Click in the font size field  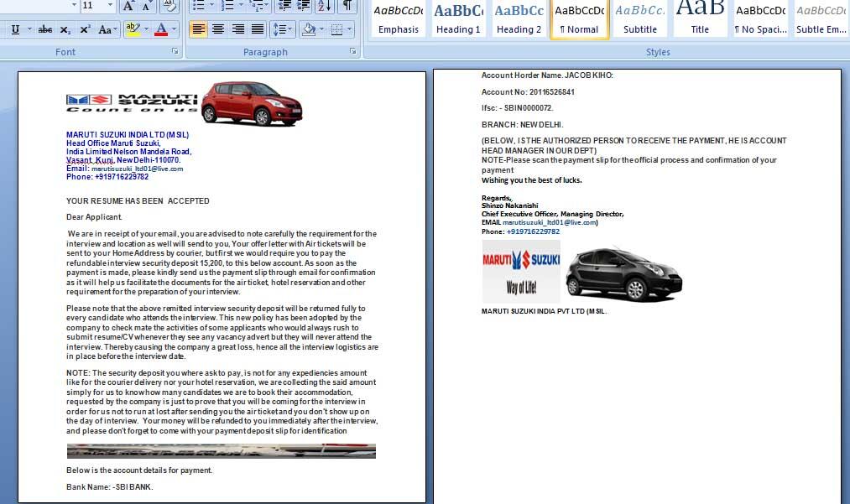coord(92,5)
